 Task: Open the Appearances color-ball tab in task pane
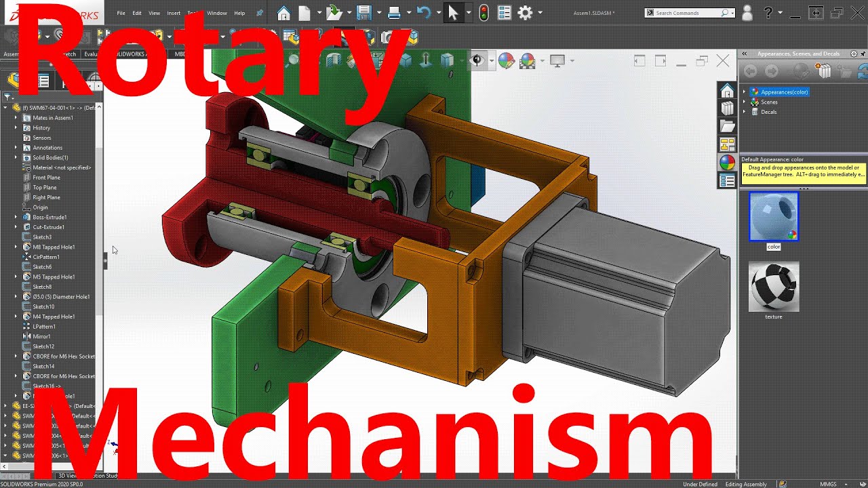pos(727,163)
